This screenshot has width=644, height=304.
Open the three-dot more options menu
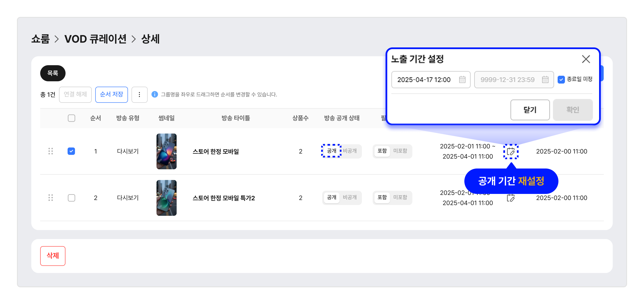(140, 94)
